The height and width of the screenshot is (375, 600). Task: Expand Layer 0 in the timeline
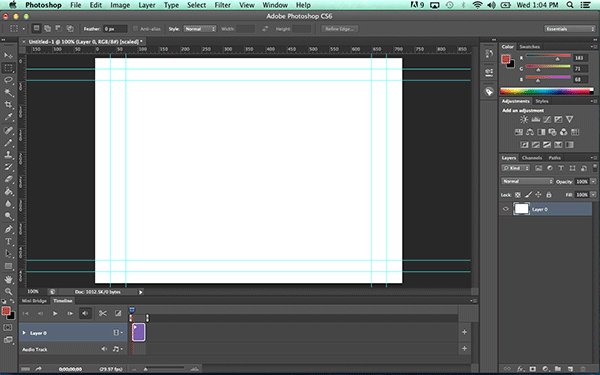pyautogui.click(x=24, y=333)
